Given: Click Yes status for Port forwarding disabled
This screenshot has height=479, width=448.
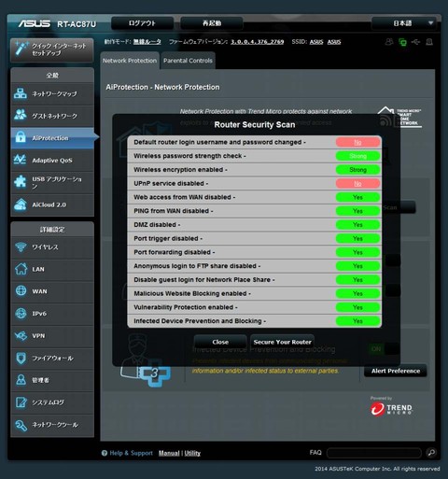Looking at the screenshot, I should [357, 252].
